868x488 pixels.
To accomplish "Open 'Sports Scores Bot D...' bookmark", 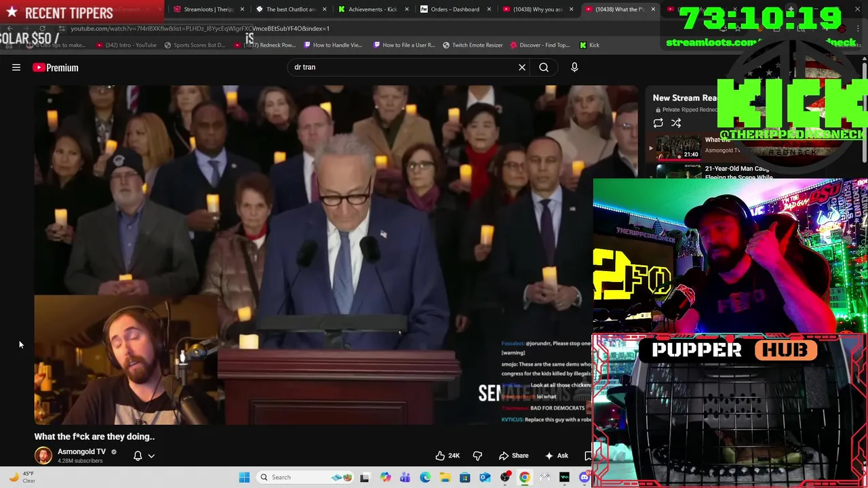I will 194,45.
